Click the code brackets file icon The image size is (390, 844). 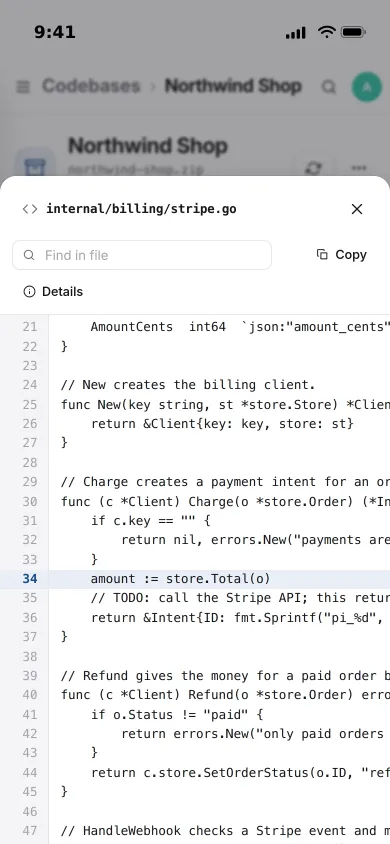tap(30, 209)
